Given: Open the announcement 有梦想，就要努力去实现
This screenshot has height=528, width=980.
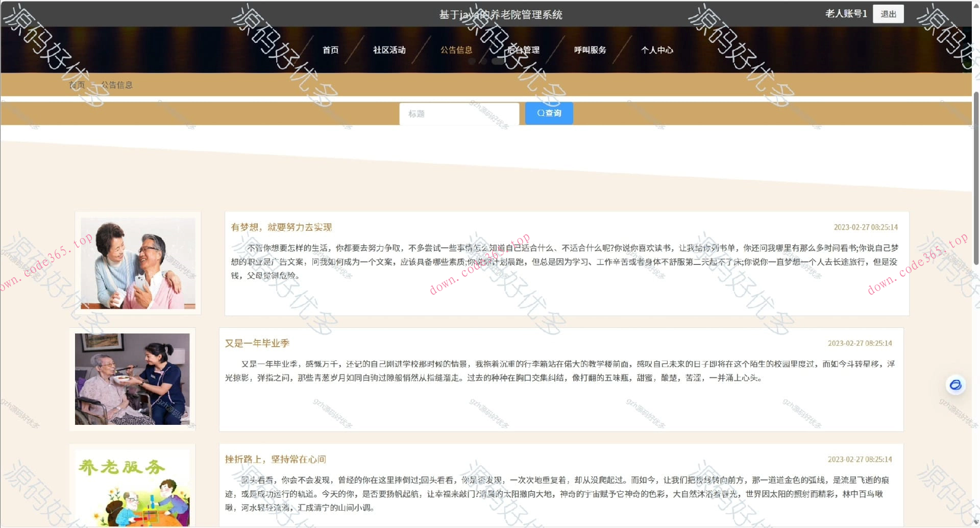Looking at the screenshot, I should (x=281, y=227).
